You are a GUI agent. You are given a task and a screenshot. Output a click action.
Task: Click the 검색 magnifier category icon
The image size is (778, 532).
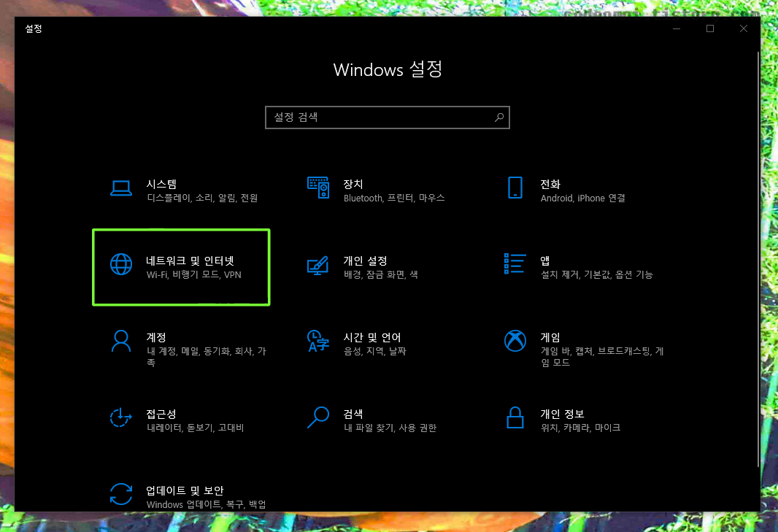[318, 417]
